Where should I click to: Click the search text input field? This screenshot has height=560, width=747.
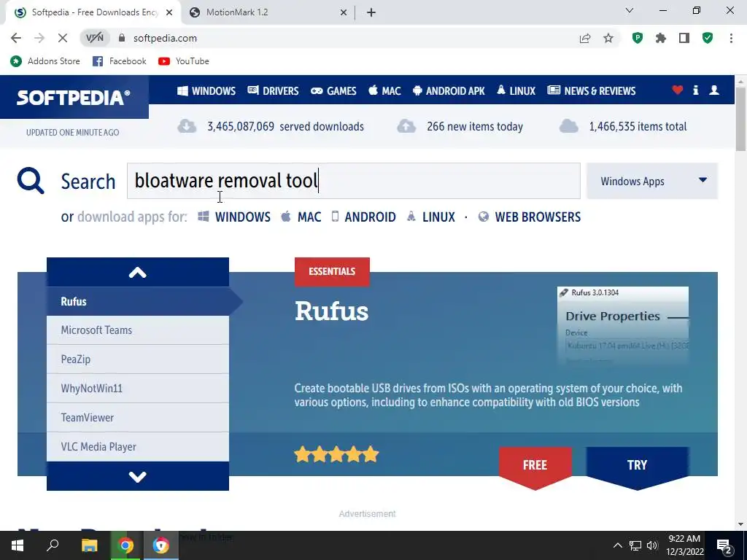coord(354,181)
